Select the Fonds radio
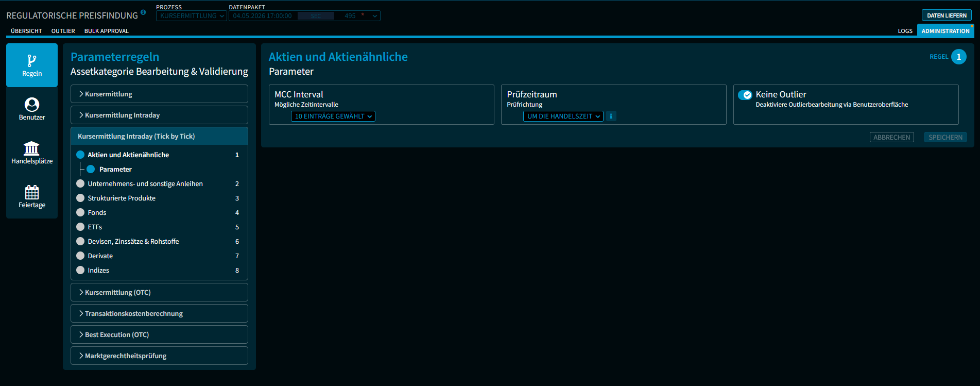Viewport: 980px width, 386px height. pyautogui.click(x=80, y=212)
